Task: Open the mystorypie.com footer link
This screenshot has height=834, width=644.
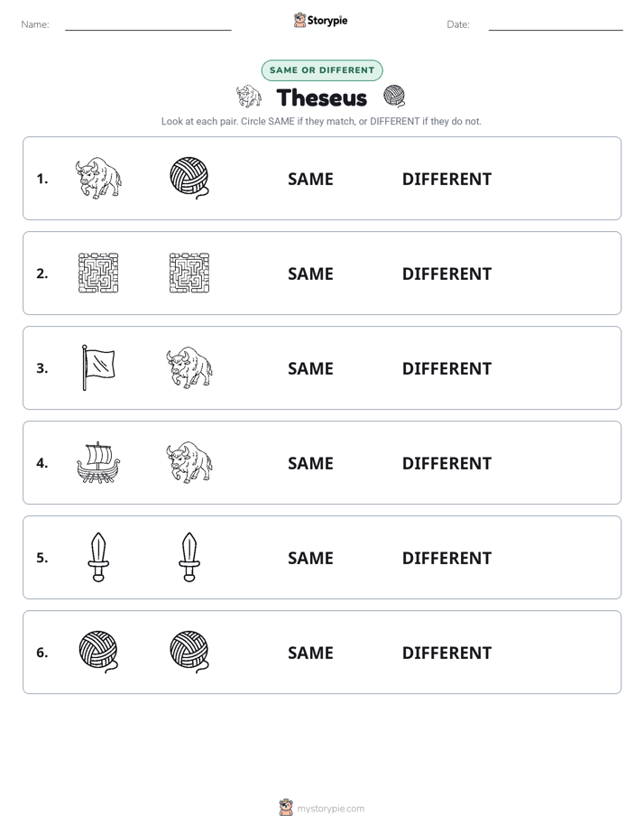Action: click(330, 809)
